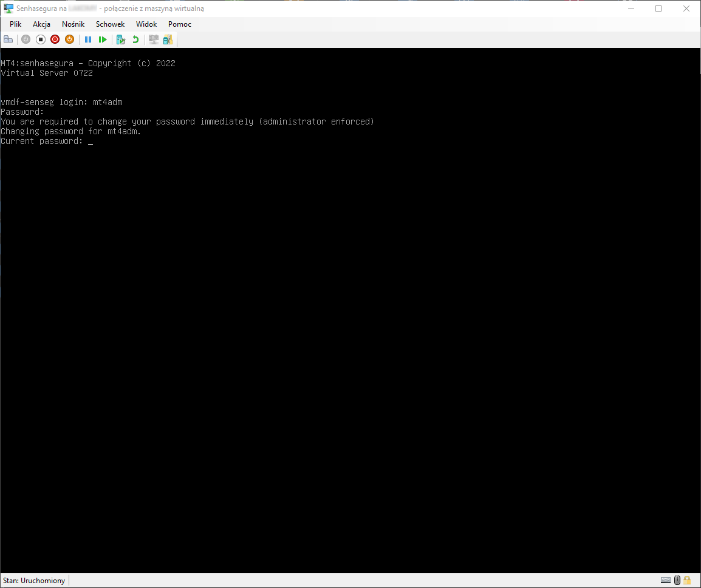This screenshot has width=701, height=588.
Task: Click the yellow lock status icon
Action: (x=687, y=580)
